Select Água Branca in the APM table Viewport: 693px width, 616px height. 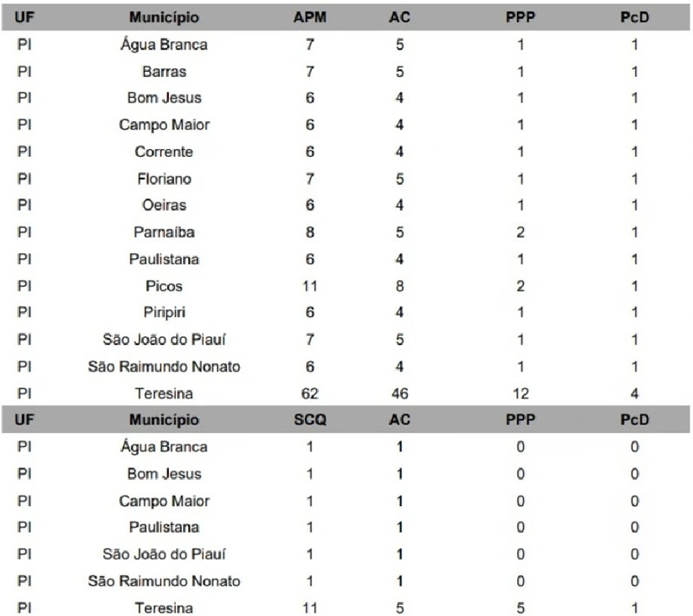tap(164, 44)
